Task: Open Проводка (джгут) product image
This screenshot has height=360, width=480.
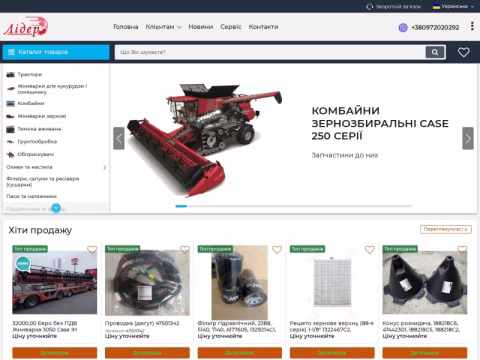Action: pyautogui.click(x=147, y=283)
